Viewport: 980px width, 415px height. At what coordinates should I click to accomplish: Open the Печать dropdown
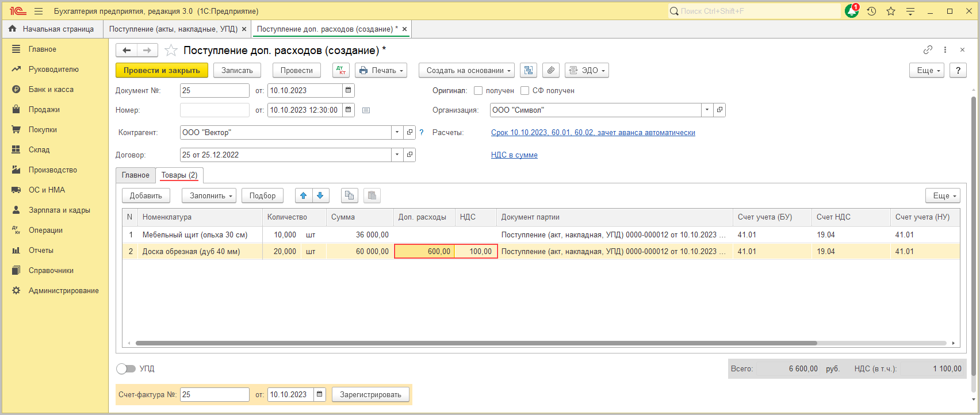[x=381, y=70]
